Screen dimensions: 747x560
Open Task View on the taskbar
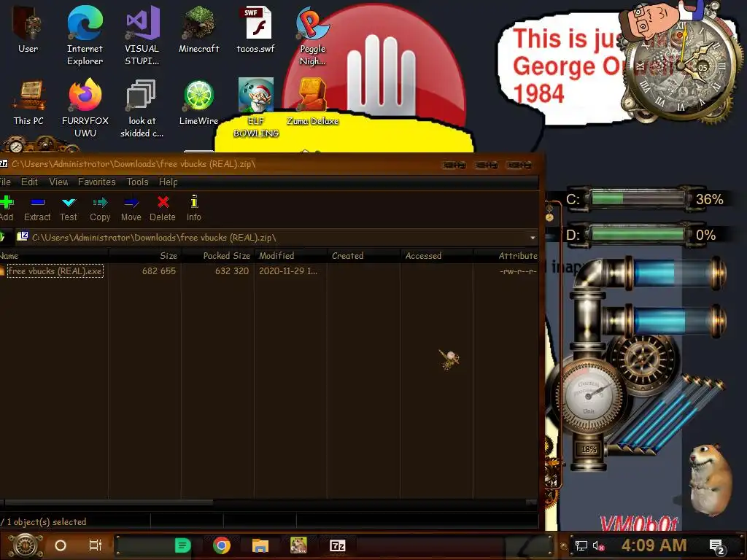[96, 545]
